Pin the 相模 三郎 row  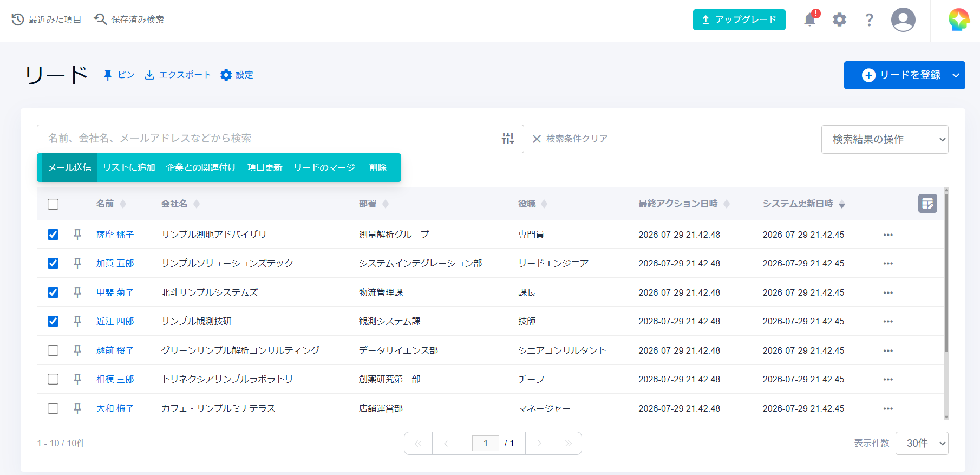tap(77, 379)
